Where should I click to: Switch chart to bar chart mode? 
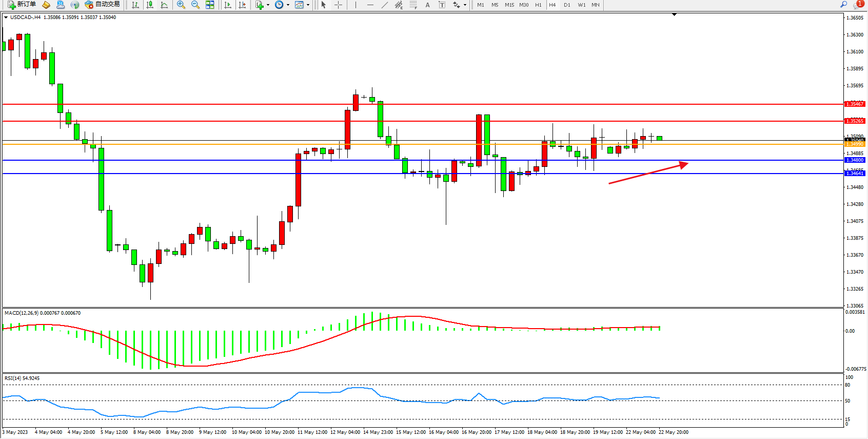(x=135, y=5)
